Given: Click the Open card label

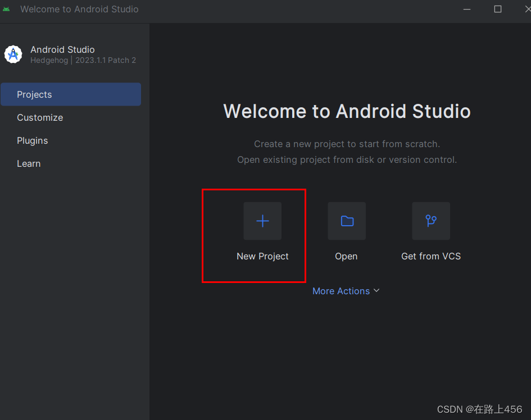Looking at the screenshot, I should click(346, 256).
